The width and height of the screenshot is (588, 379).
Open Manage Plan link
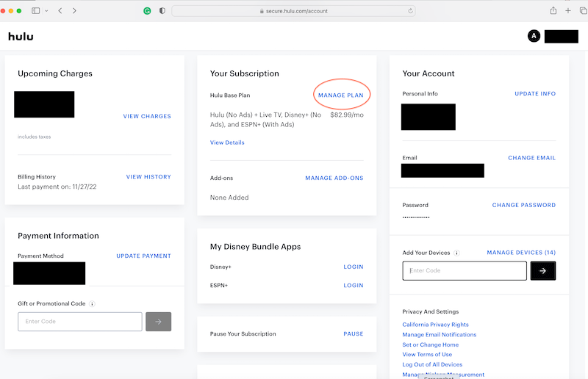341,95
